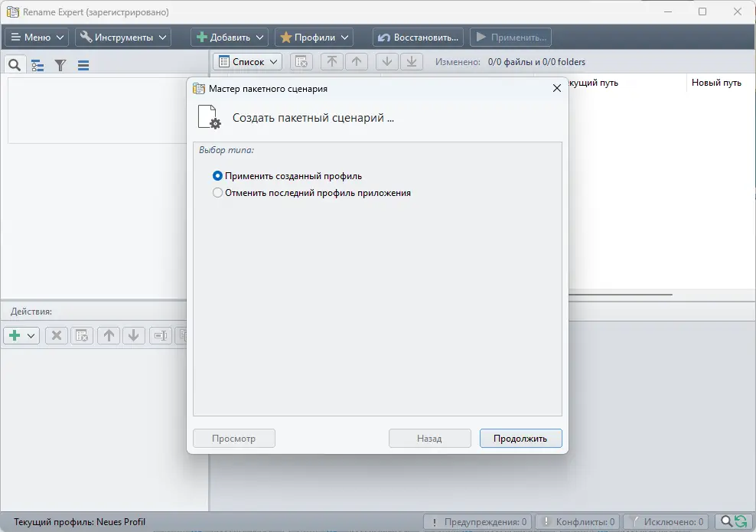
Task: Open the Инструменты menu
Action: pyautogui.click(x=123, y=38)
